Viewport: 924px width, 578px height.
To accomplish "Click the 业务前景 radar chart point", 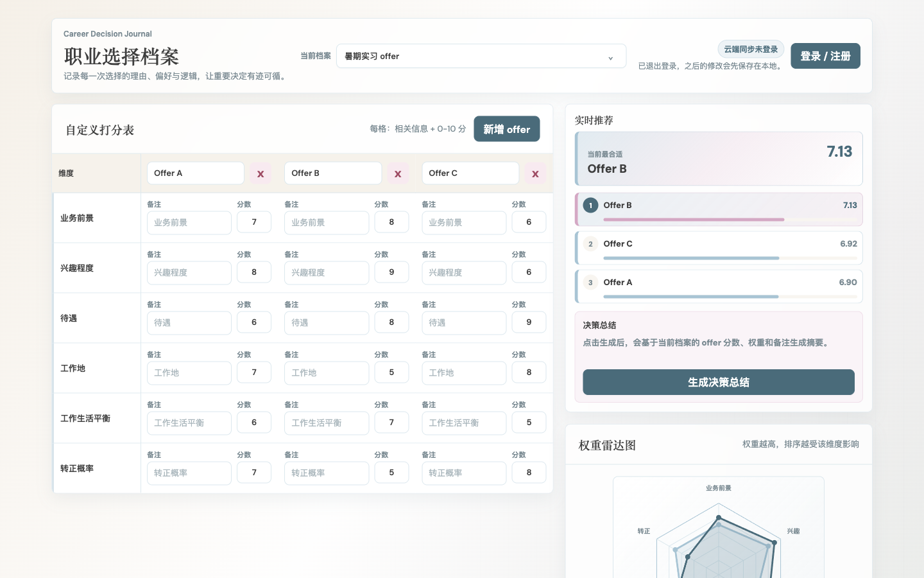I will [x=719, y=517].
